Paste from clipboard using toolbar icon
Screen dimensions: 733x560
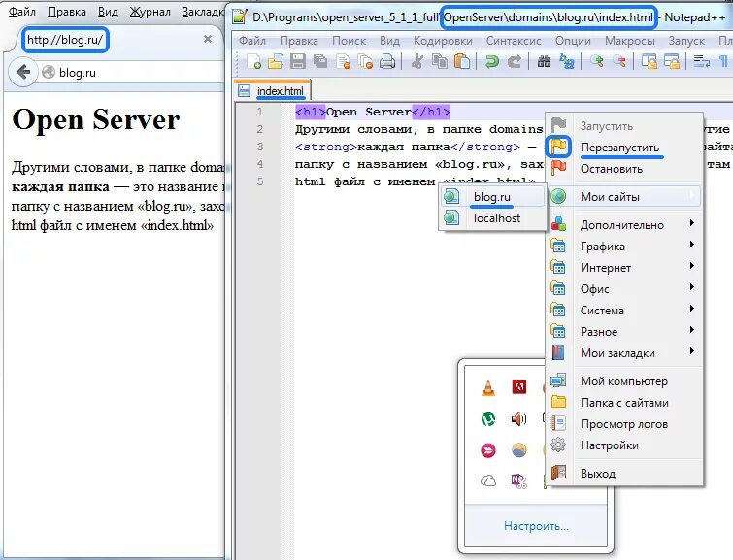click(462, 61)
